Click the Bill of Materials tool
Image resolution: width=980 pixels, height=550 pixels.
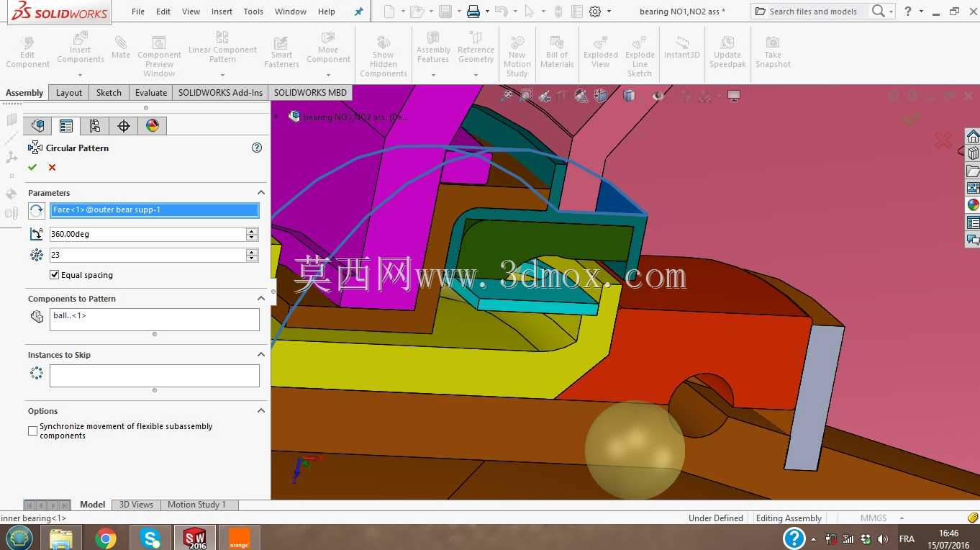[557, 52]
